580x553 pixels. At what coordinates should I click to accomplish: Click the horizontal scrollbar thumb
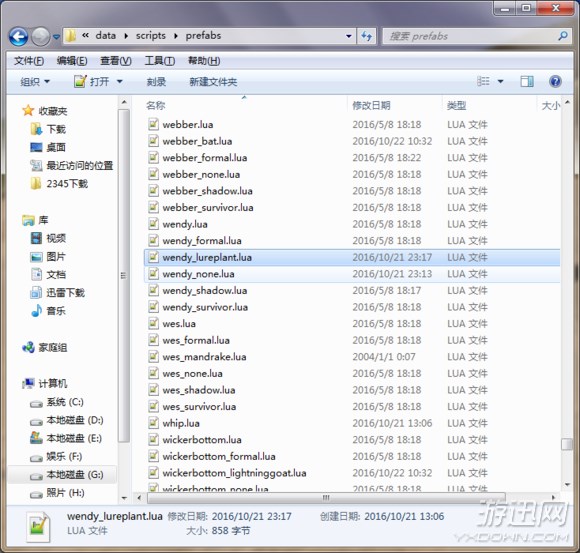[x=326, y=498]
